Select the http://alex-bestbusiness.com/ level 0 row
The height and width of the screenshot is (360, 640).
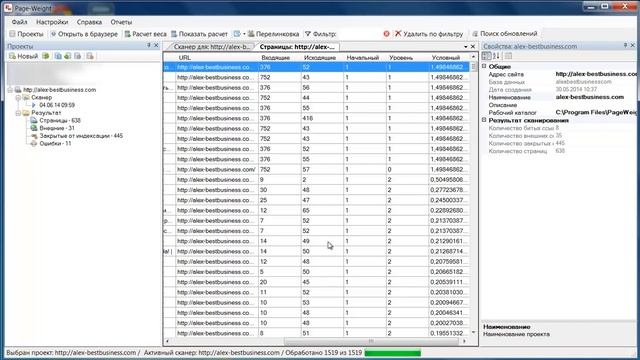pos(316,169)
